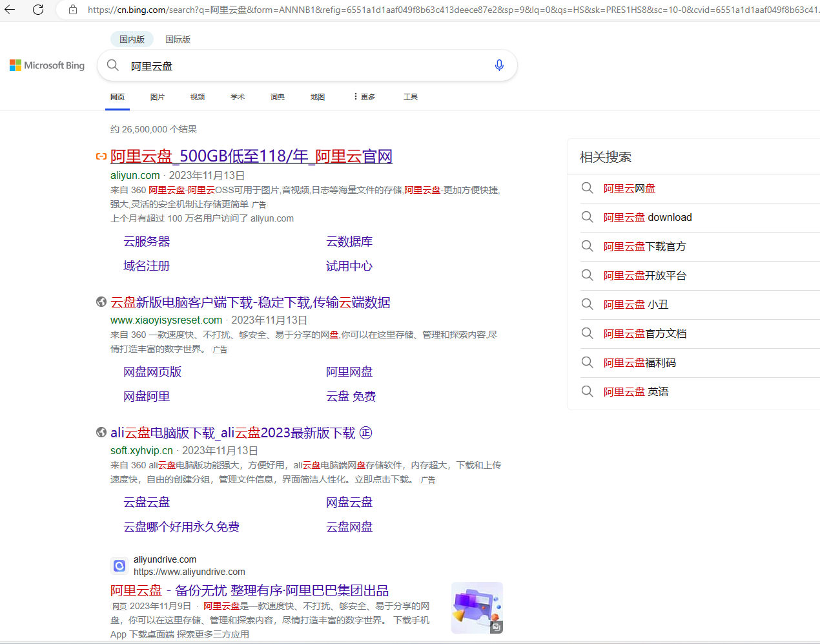820x644 pixels.
Task: Click the search icon next to 阿里云盘 小丑
Action: [x=587, y=304]
